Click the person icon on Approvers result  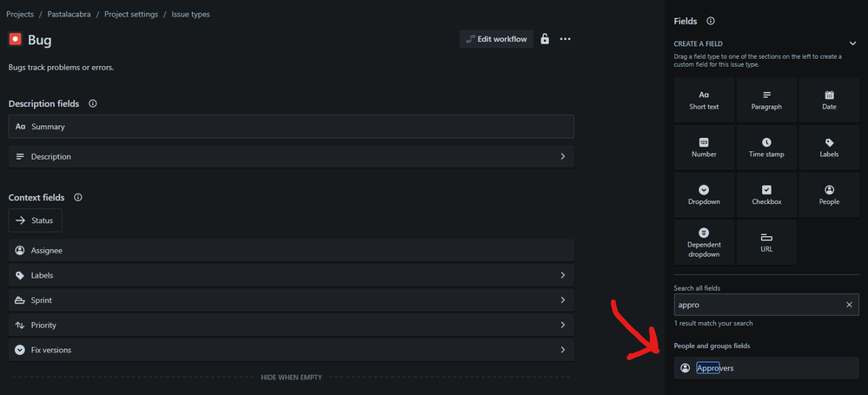(686, 368)
